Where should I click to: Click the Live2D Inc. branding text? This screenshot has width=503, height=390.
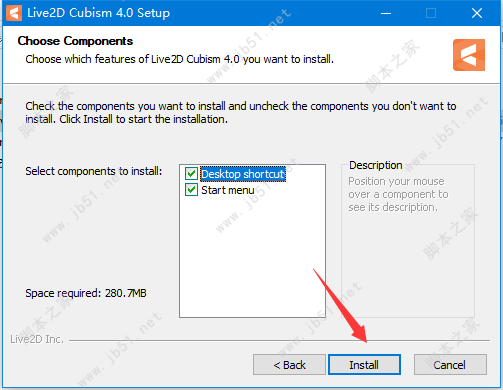(37, 339)
